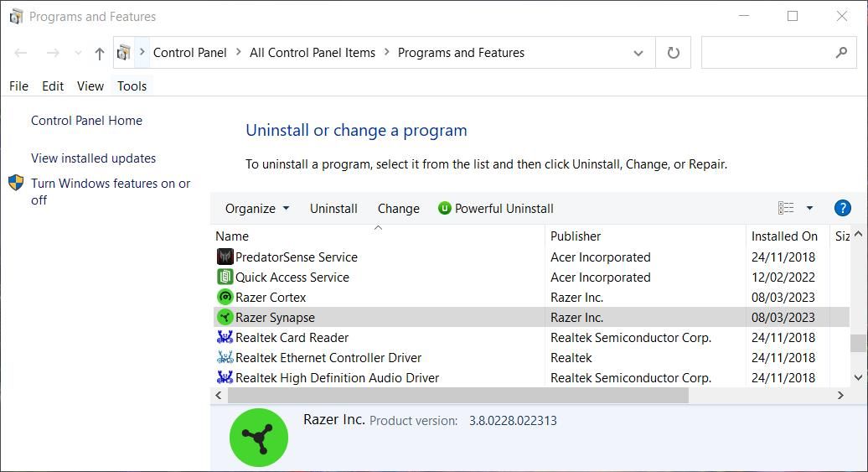Image resolution: width=868 pixels, height=472 pixels.
Task: Open the address bar history dropdown
Action: (638, 53)
